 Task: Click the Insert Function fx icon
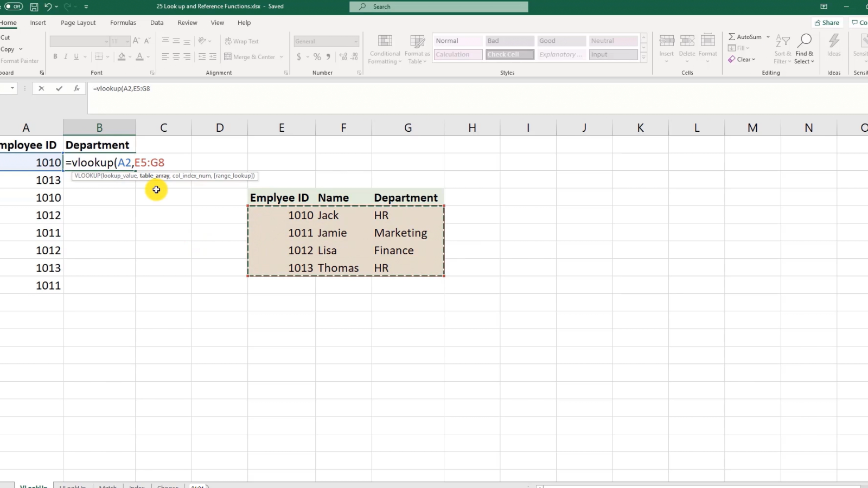[x=76, y=88]
